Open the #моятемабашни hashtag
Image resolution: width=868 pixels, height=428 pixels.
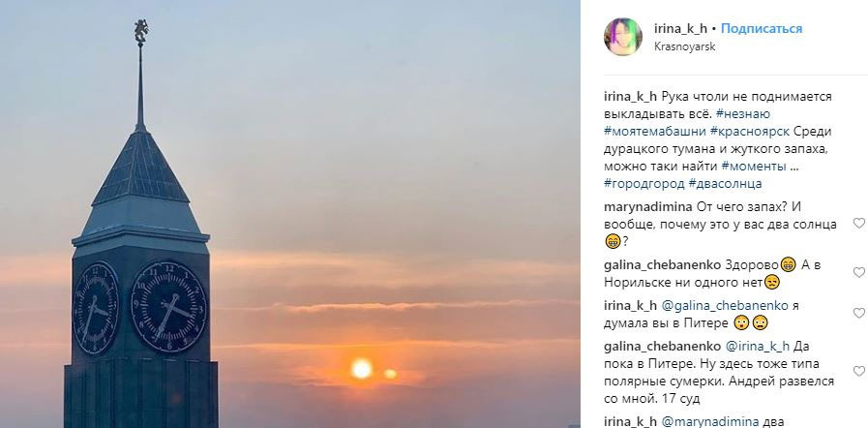pyautogui.click(x=655, y=132)
